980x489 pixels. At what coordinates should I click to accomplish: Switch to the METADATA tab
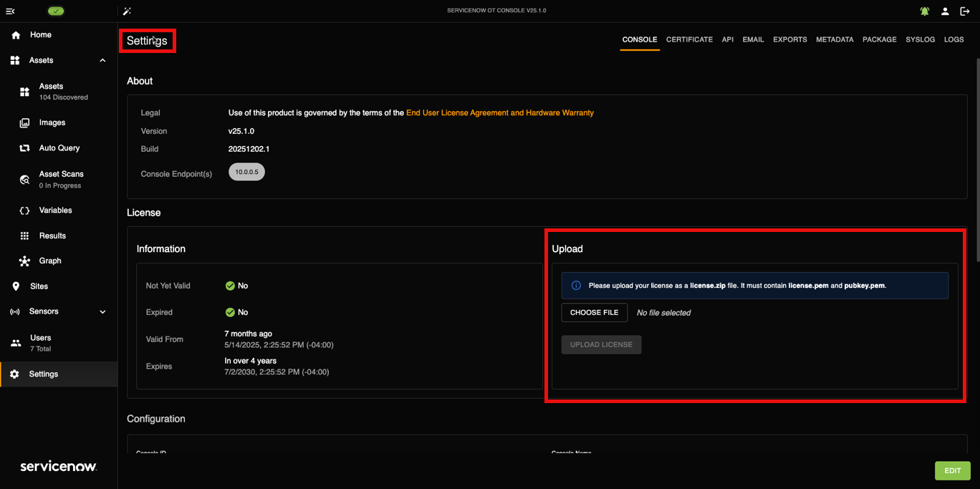(x=835, y=40)
